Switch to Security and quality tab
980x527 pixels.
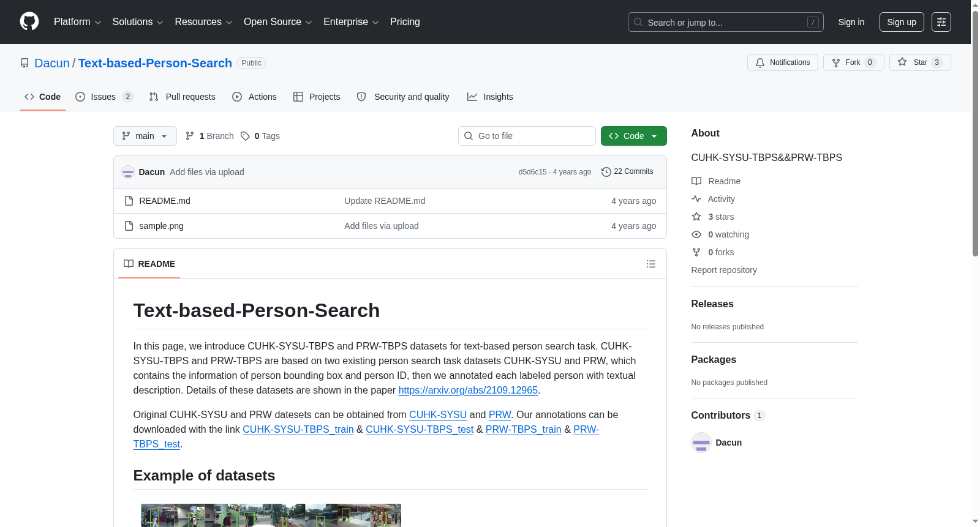403,97
